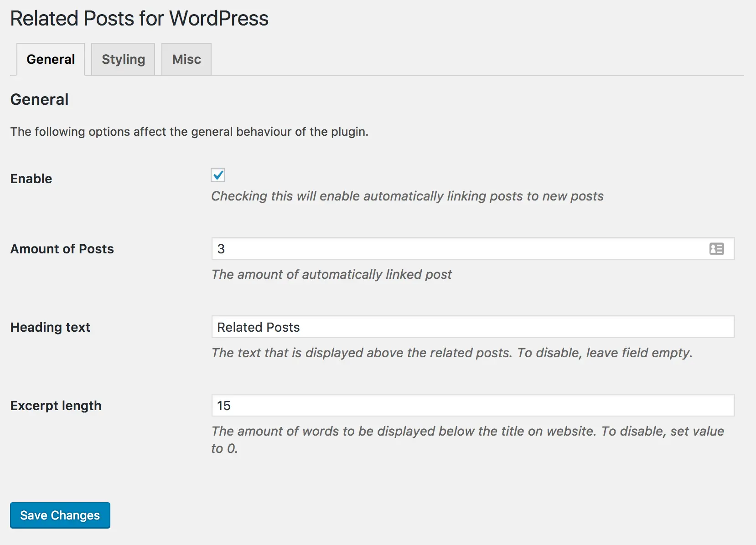Click the automatically linked post hint

331,274
